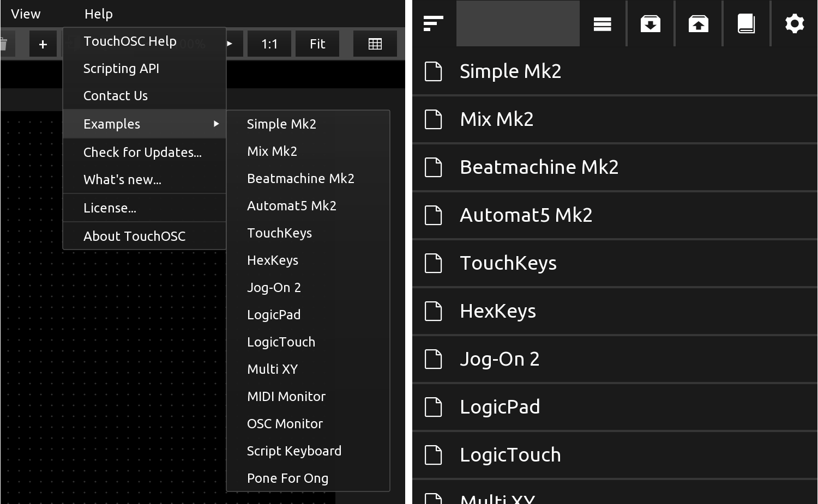Select Contact Us menu entry
This screenshot has height=504, width=818.
(x=145, y=96)
